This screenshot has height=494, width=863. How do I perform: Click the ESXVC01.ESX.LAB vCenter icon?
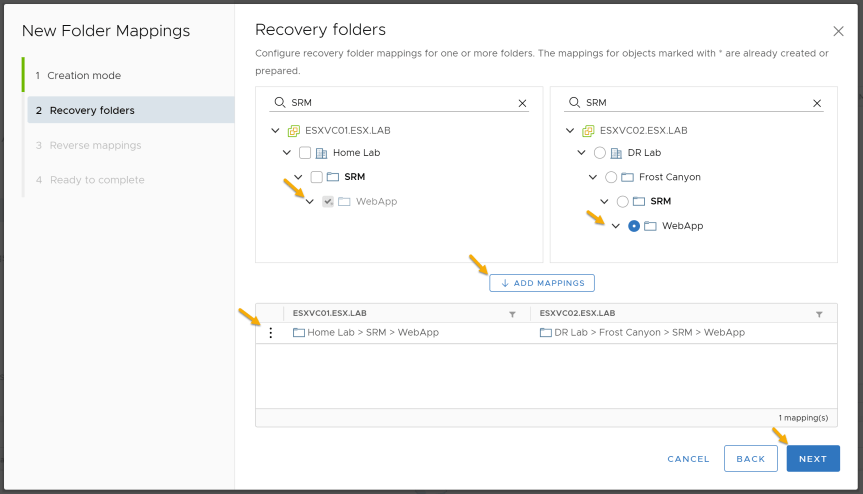click(294, 131)
